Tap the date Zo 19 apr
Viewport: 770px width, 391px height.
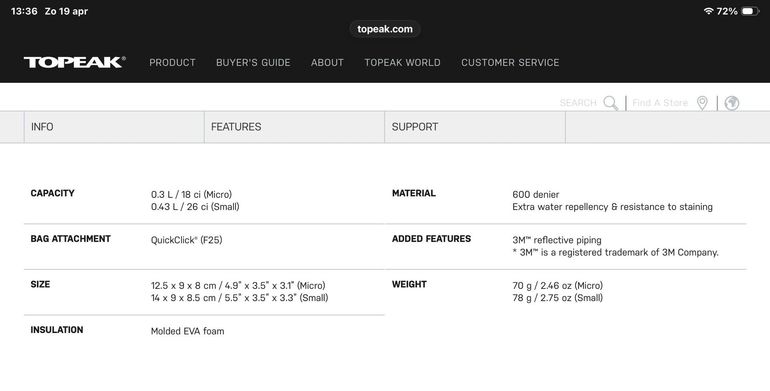[x=66, y=11]
